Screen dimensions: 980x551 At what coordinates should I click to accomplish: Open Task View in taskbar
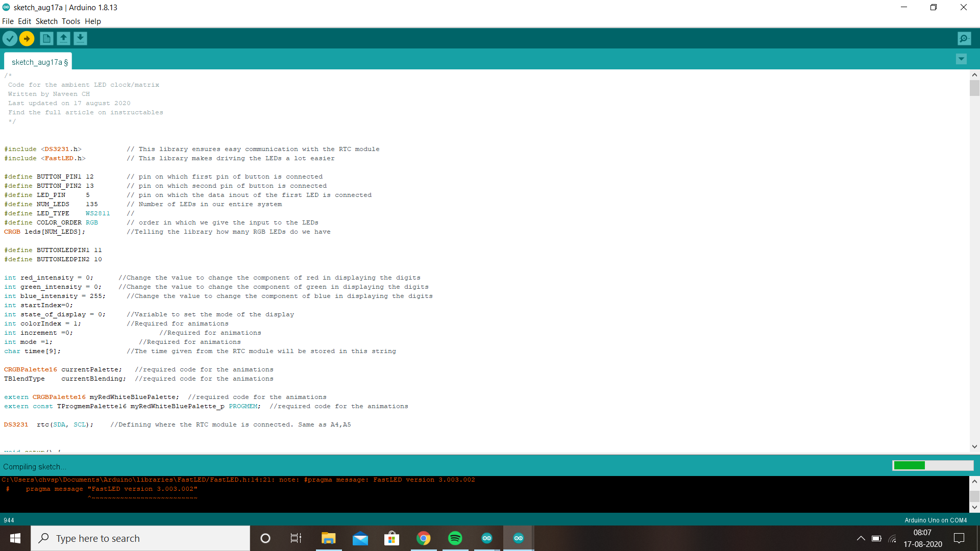tap(296, 538)
